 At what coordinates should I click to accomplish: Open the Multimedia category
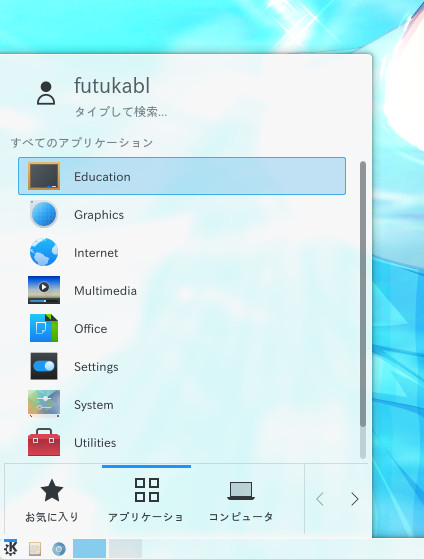click(182, 290)
